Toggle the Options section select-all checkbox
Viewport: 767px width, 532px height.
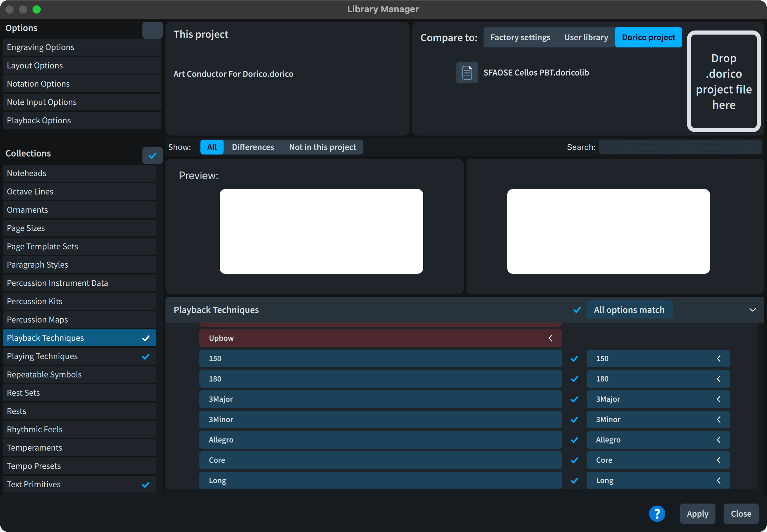pos(152,30)
